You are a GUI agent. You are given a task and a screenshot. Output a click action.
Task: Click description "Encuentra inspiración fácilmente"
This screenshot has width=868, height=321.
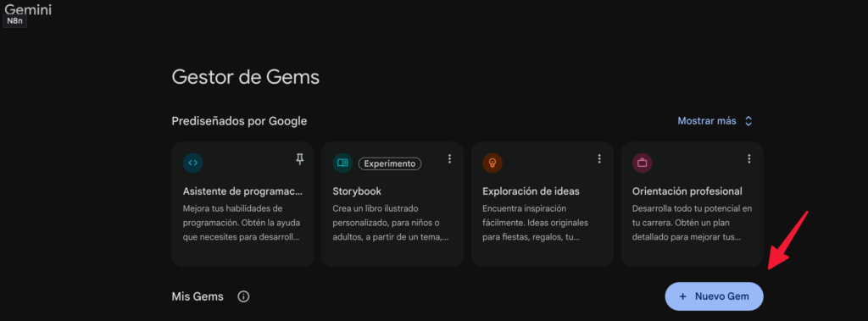[x=535, y=223]
